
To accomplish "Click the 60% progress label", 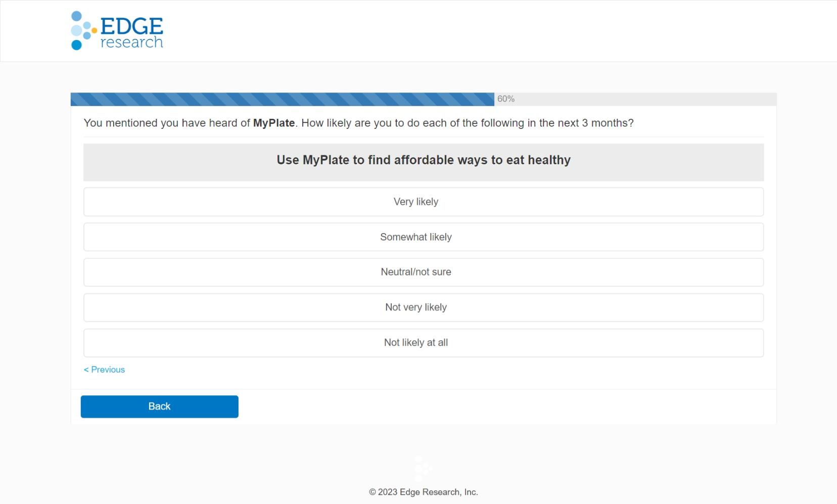I will point(505,99).
